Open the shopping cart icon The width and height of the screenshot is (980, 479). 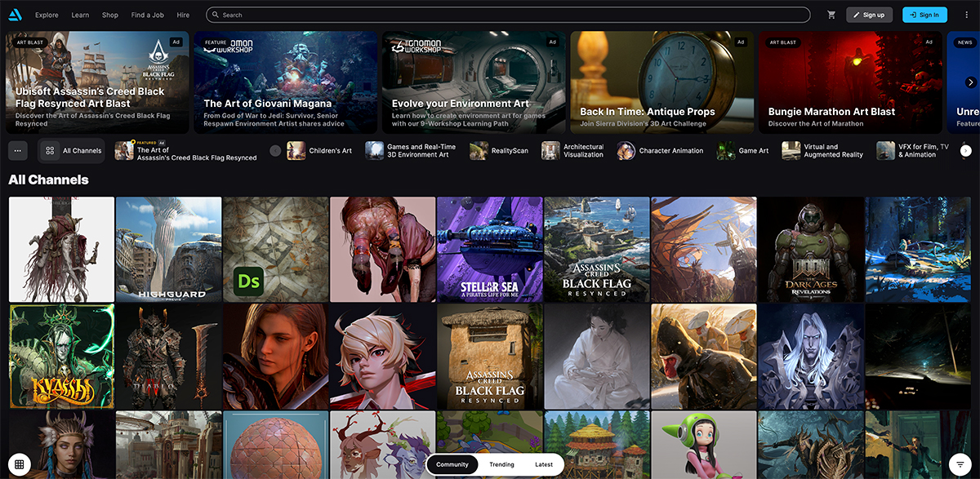(831, 15)
